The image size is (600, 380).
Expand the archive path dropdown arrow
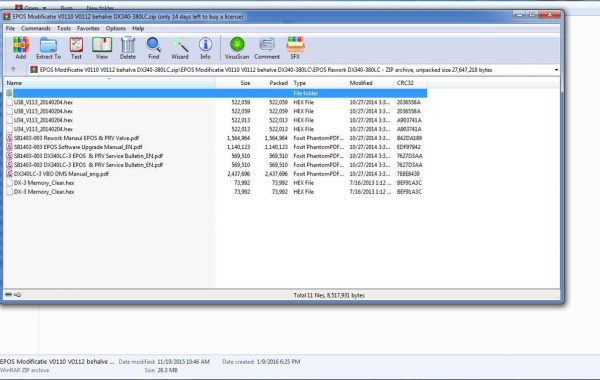click(x=556, y=70)
